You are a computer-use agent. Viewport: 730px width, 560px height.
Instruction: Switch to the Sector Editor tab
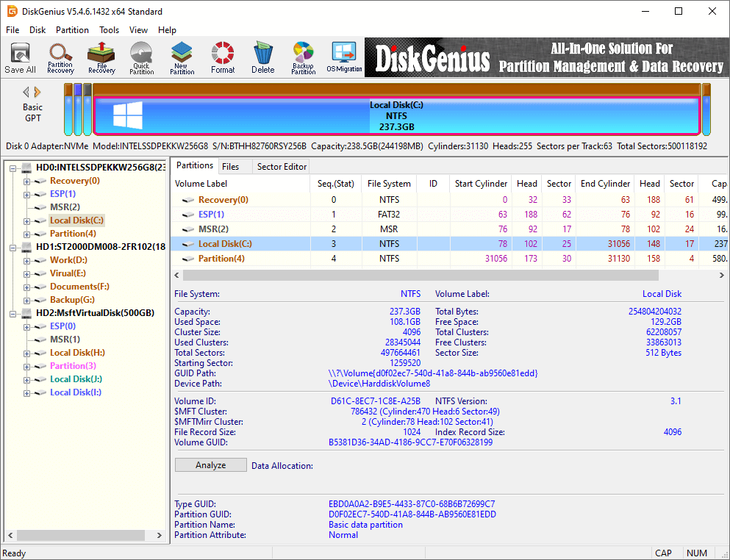click(x=282, y=167)
